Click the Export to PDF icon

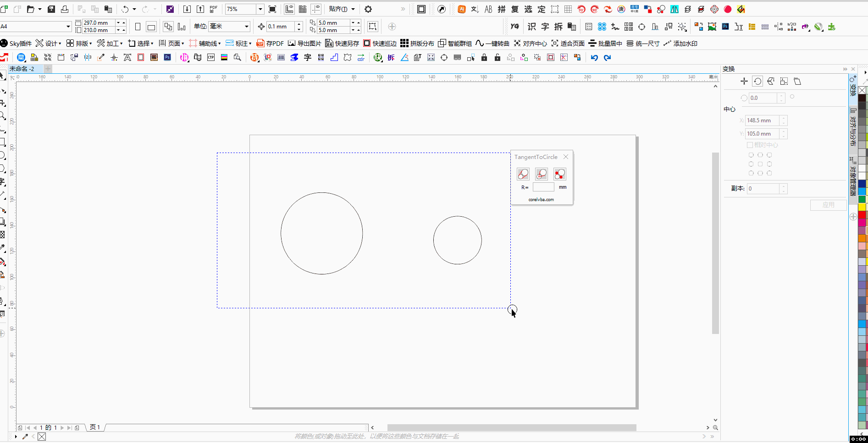pyautogui.click(x=214, y=9)
